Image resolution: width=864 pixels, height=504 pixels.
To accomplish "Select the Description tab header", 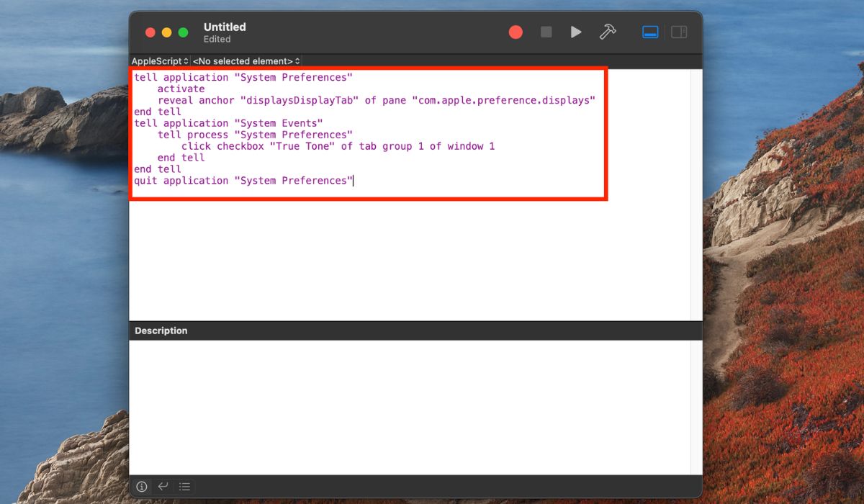I will [161, 330].
